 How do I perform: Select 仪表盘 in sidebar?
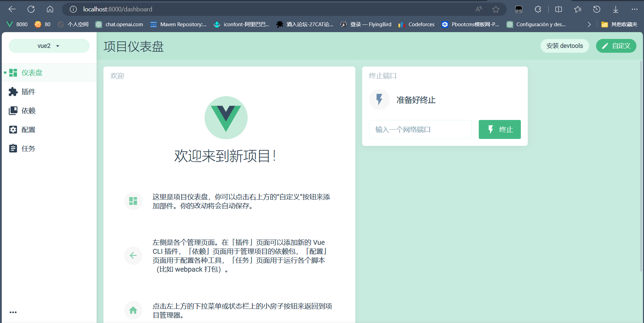click(49, 73)
